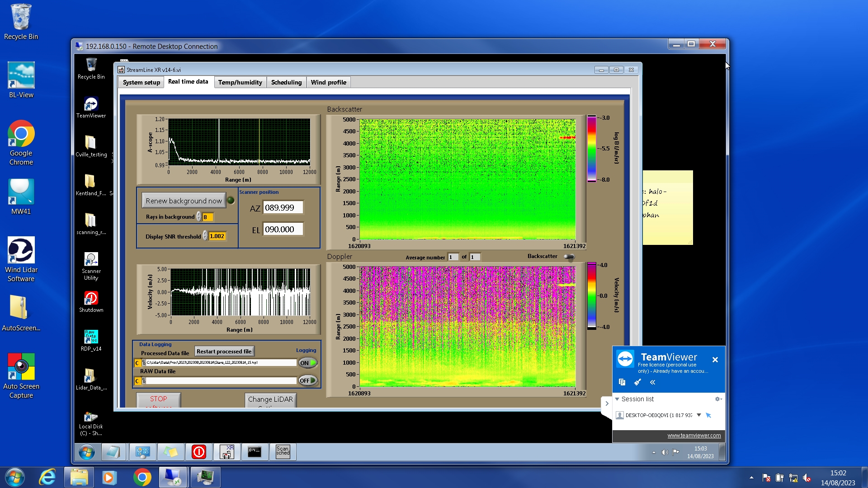Click the Scan sched taskbar icon
Viewport: 868px width, 488px height.
283,451
